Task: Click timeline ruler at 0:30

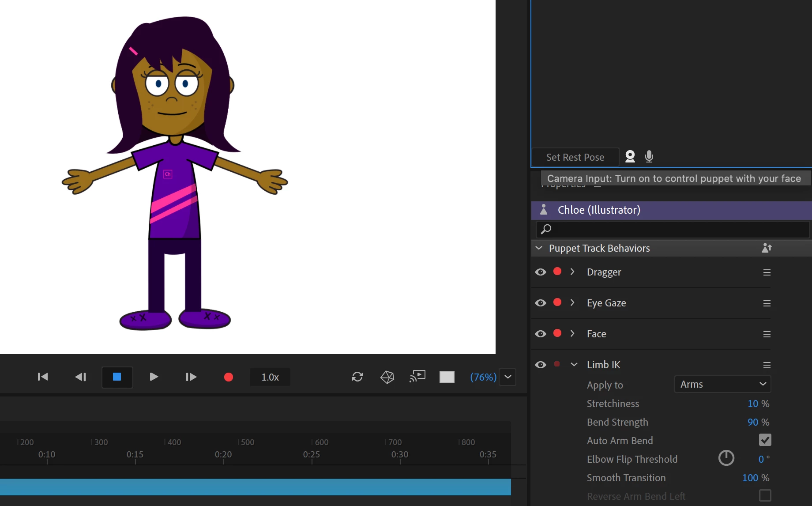Action: (400, 454)
